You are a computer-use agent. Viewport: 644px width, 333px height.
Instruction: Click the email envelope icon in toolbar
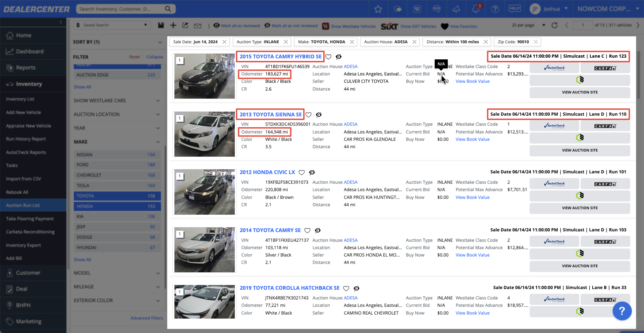(198, 25)
